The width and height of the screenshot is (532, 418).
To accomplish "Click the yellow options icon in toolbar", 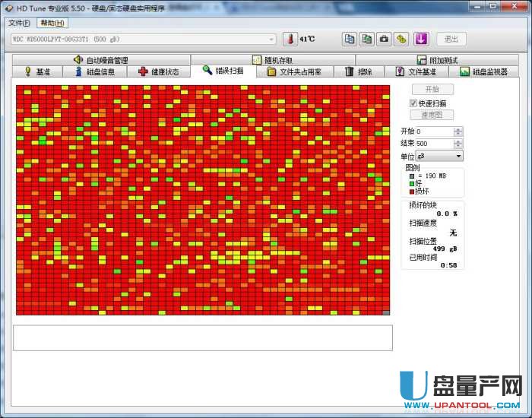I will [x=402, y=39].
